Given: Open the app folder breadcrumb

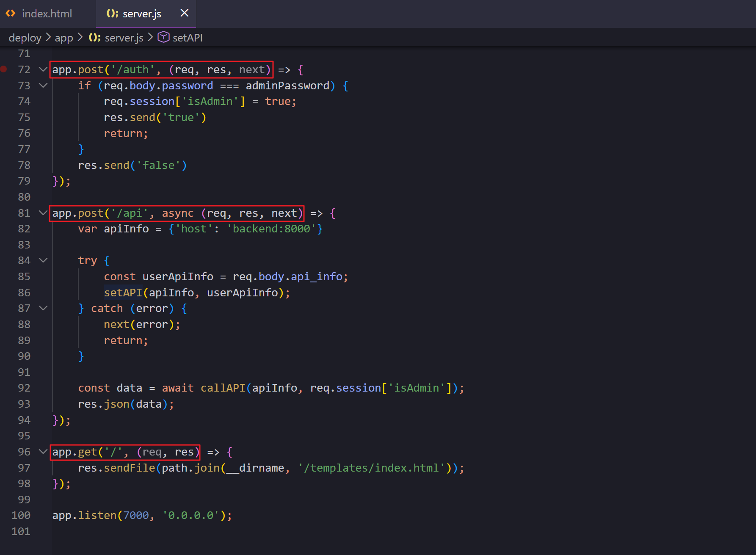Looking at the screenshot, I should point(64,38).
